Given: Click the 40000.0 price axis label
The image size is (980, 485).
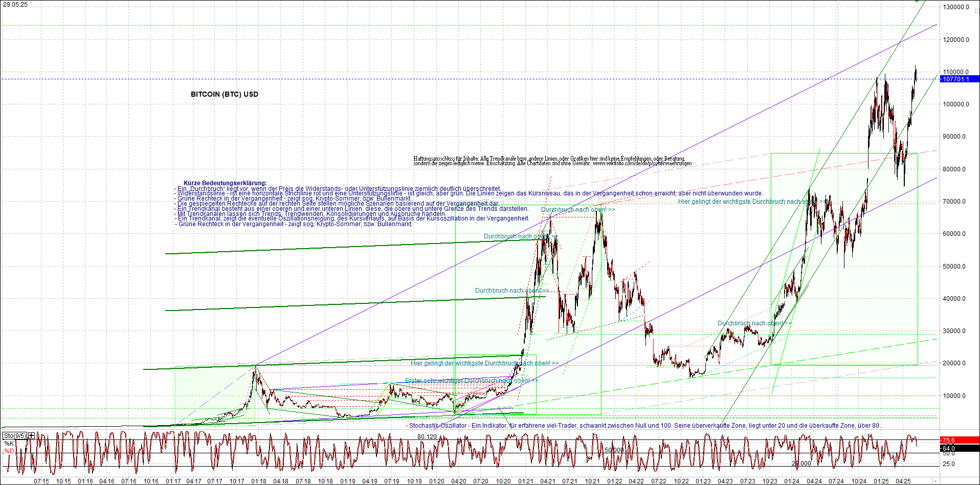Looking at the screenshot, I should (954, 299).
